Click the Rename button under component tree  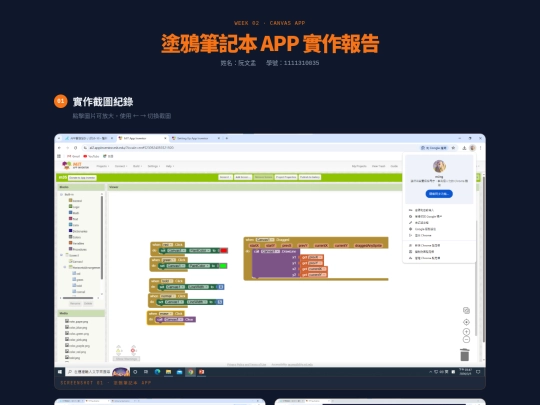click(75, 303)
